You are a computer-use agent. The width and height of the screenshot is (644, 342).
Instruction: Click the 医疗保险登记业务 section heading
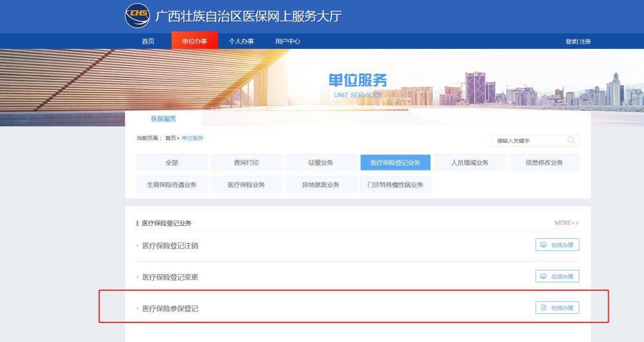pos(167,223)
